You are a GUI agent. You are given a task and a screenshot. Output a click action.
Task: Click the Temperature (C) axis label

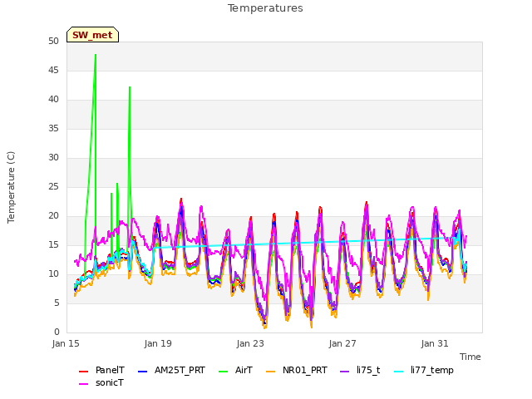tap(11, 187)
